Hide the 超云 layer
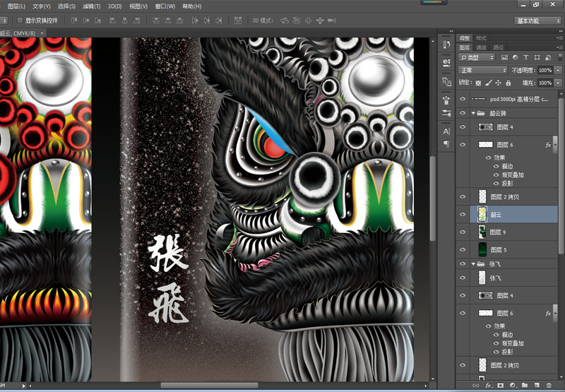 click(x=463, y=215)
